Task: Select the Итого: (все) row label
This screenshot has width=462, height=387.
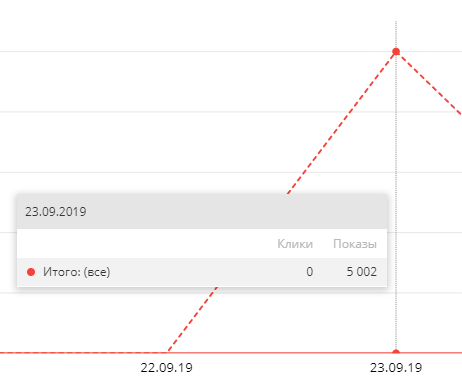Action: [x=77, y=272]
